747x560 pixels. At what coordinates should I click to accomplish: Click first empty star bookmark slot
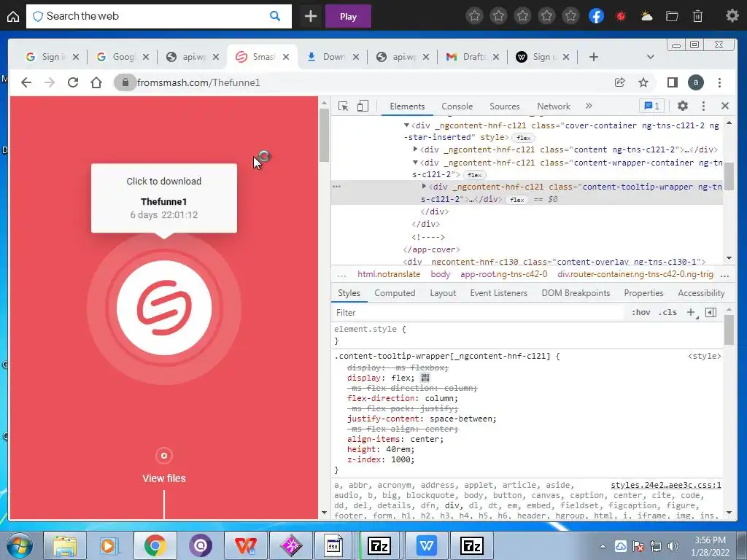(474, 16)
